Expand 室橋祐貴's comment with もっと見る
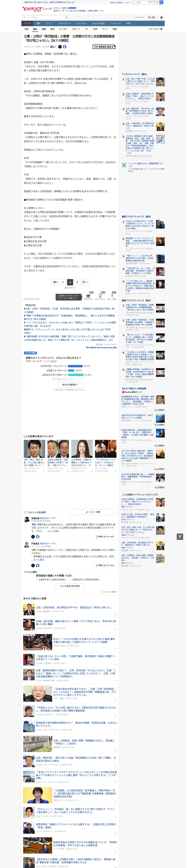Image resolution: width=186 pixels, height=868 pixels. pyautogui.click(x=54, y=531)
